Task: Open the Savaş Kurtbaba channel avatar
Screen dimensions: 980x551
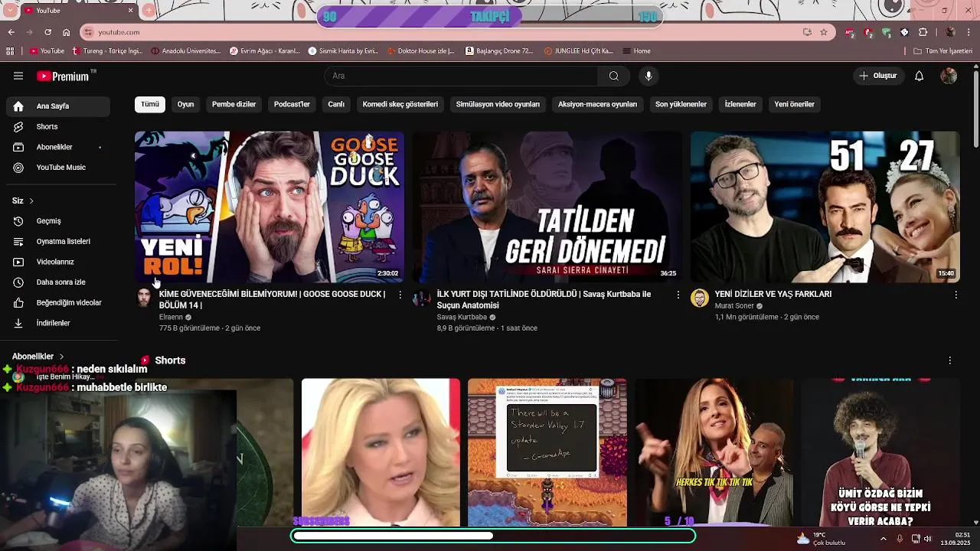Action: click(x=422, y=298)
